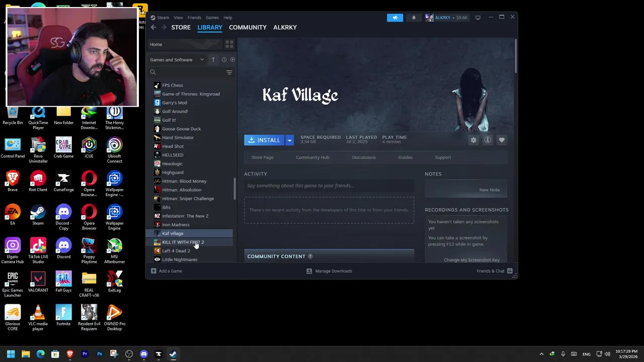This screenshot has height=362, width=644.
Task: Toggle the ready-to-play filter icon
Action: [232, 59]
